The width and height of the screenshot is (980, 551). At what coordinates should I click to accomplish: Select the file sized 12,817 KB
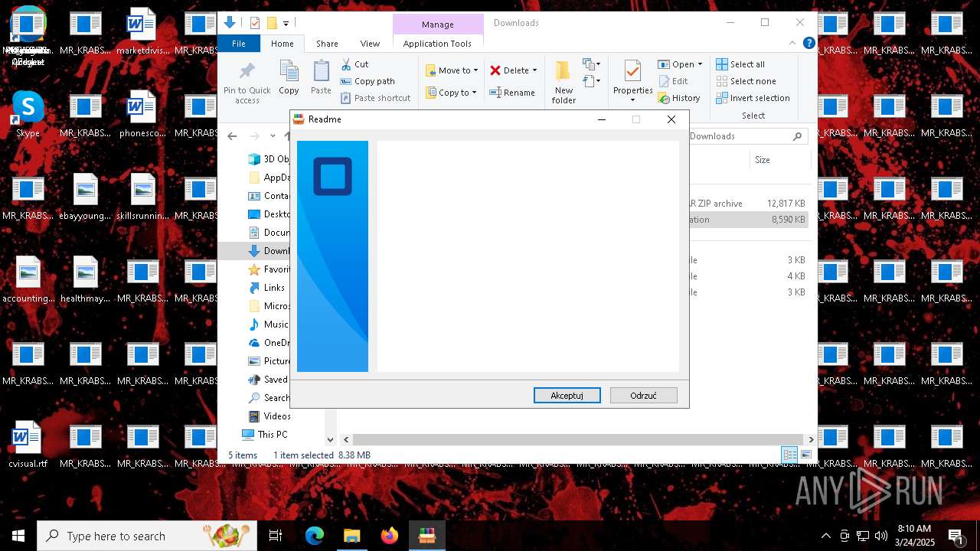pos(749,204)
